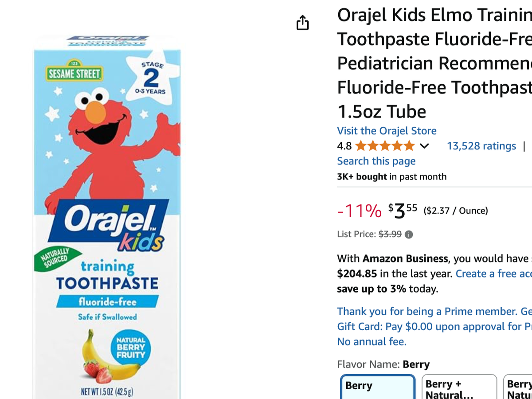Open the 13,528 ratings link
Viewport: 532px width, 399px height.
pos(481,146)
